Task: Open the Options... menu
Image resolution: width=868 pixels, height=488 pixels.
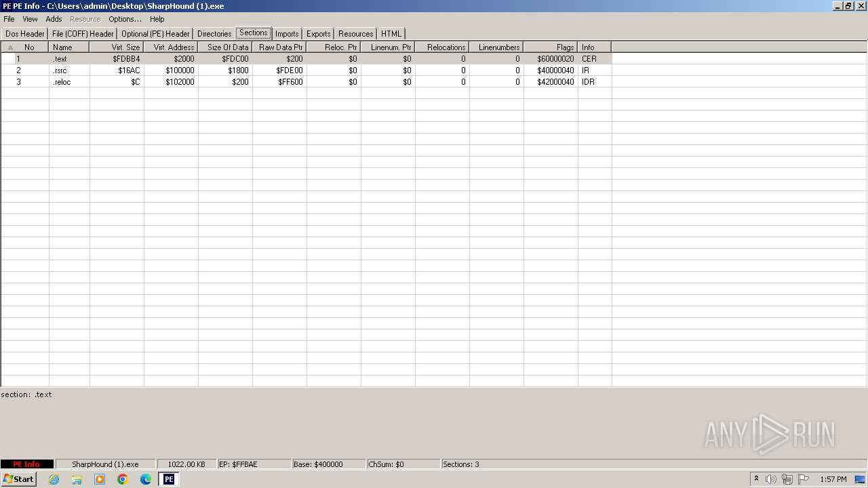Action: click(125, 19)
